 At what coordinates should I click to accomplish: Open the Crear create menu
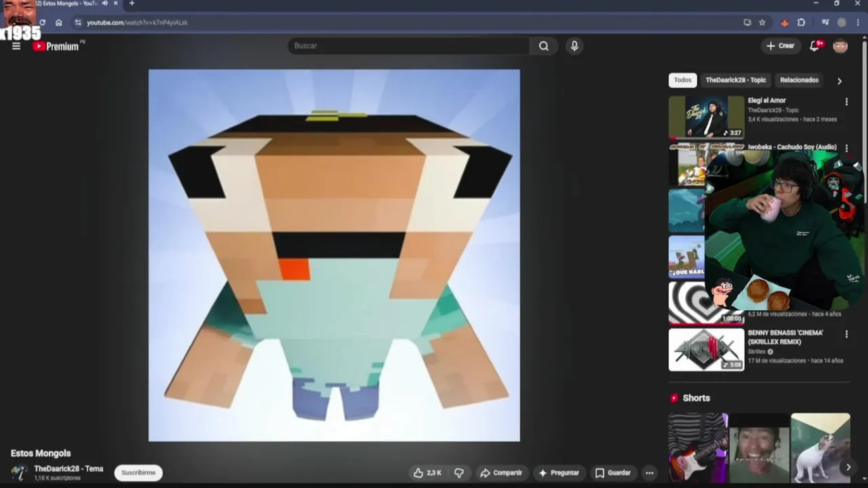781,45
